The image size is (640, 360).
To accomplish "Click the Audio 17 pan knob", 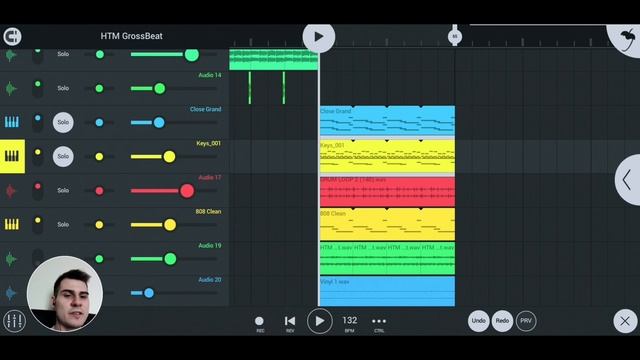I will click(99, 191).
